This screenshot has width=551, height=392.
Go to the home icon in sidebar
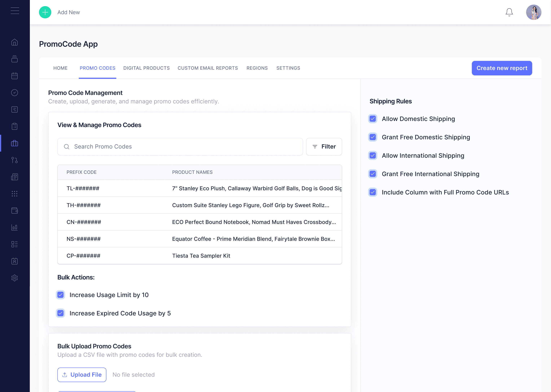[x=15, y=42]
